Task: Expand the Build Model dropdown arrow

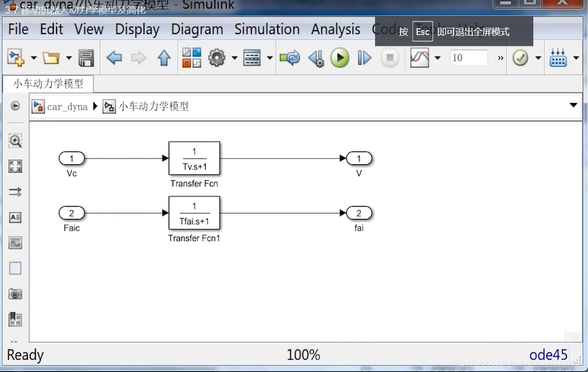Action: click(x=576, y=58)
